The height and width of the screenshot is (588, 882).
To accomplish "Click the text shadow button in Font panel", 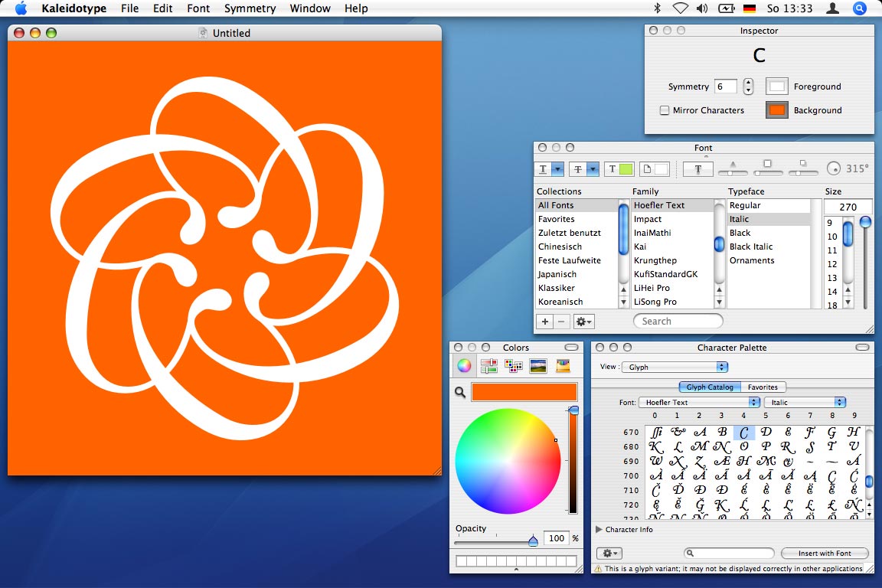I will (697, 169).
